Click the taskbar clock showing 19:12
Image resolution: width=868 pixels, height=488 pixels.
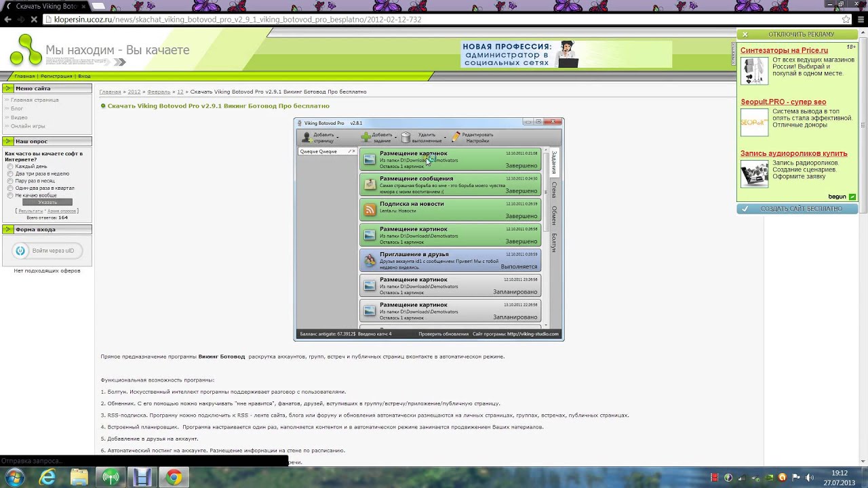click(x=840, y=478)
